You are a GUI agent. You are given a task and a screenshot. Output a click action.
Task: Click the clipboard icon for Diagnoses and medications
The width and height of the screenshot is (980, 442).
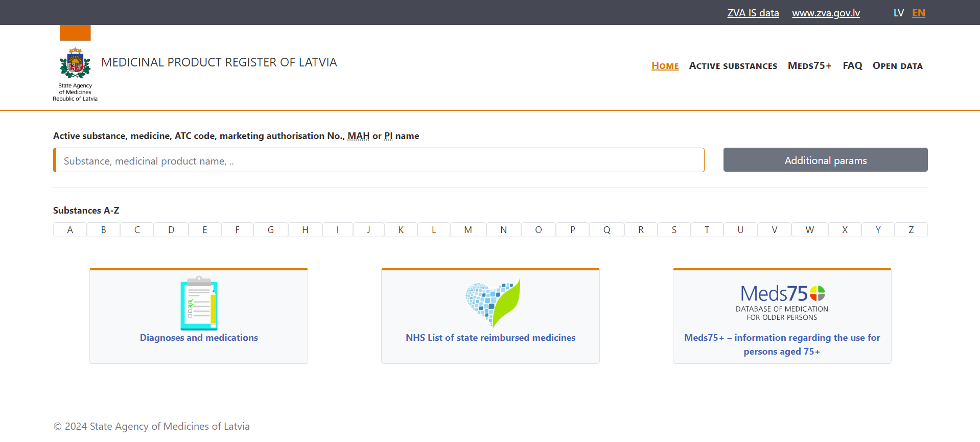tap(199, 303)
